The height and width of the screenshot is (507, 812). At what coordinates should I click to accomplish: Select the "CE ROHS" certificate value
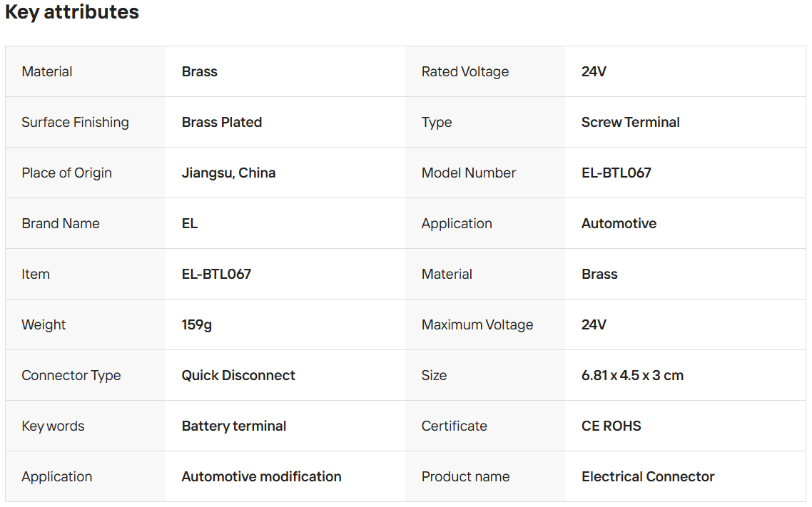pyautogui.click(x=611, y=426)
